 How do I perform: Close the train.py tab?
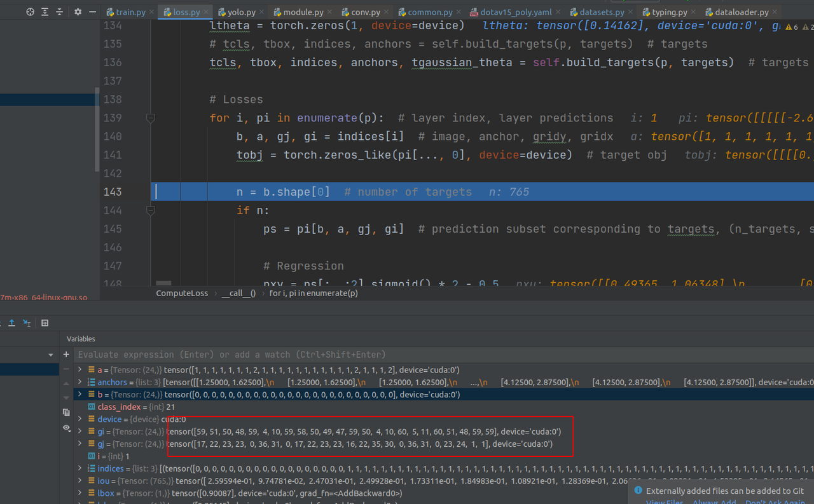click(151, 12)
